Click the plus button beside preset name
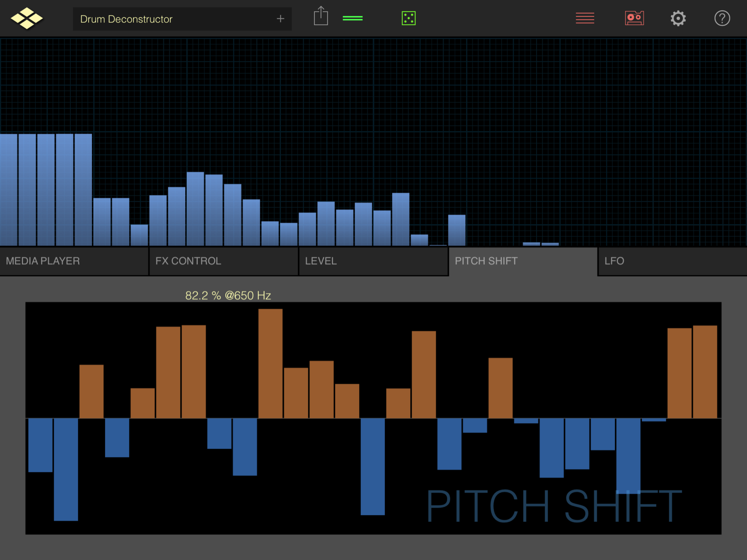Viewport: 747px width, 560px height. (x=280, y=19)
